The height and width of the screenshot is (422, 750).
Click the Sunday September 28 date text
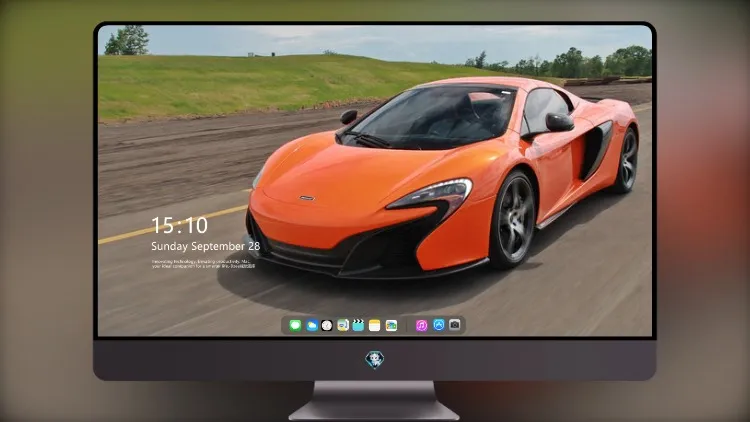pyautogui.click(x=206, y=246)
